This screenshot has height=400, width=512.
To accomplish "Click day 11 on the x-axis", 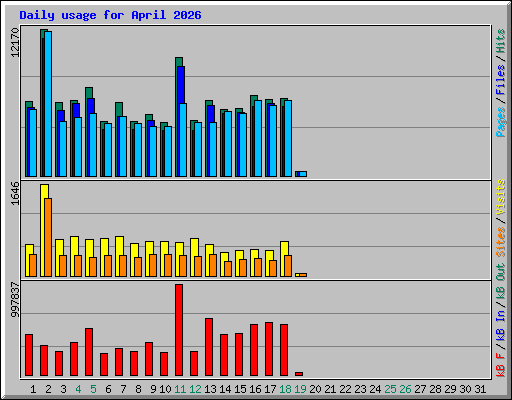I will pos(180,389).
